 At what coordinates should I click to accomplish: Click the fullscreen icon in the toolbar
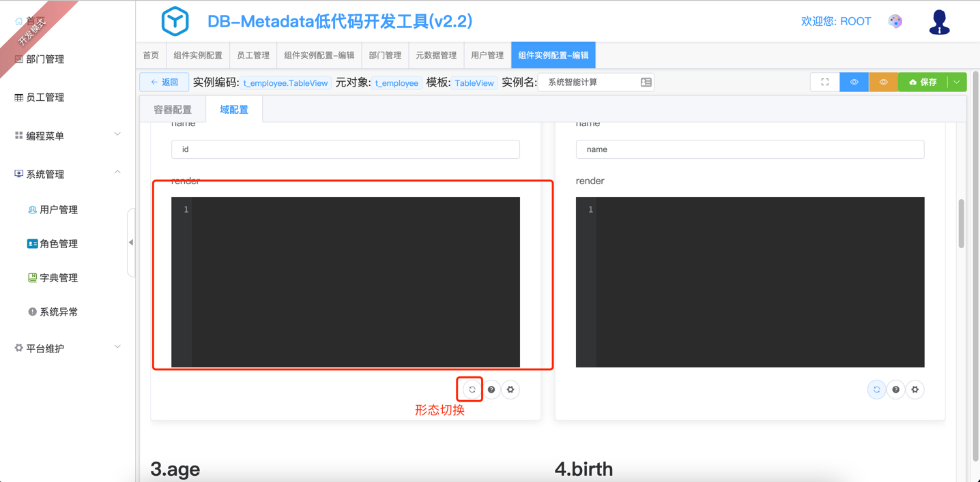click(824, 82)
